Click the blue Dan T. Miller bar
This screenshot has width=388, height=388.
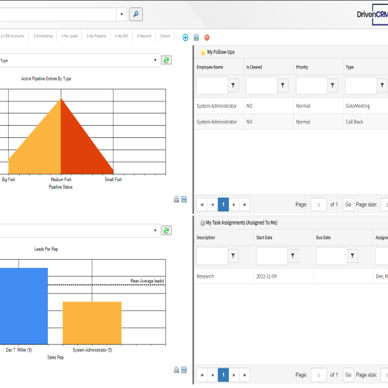[24, 306]
